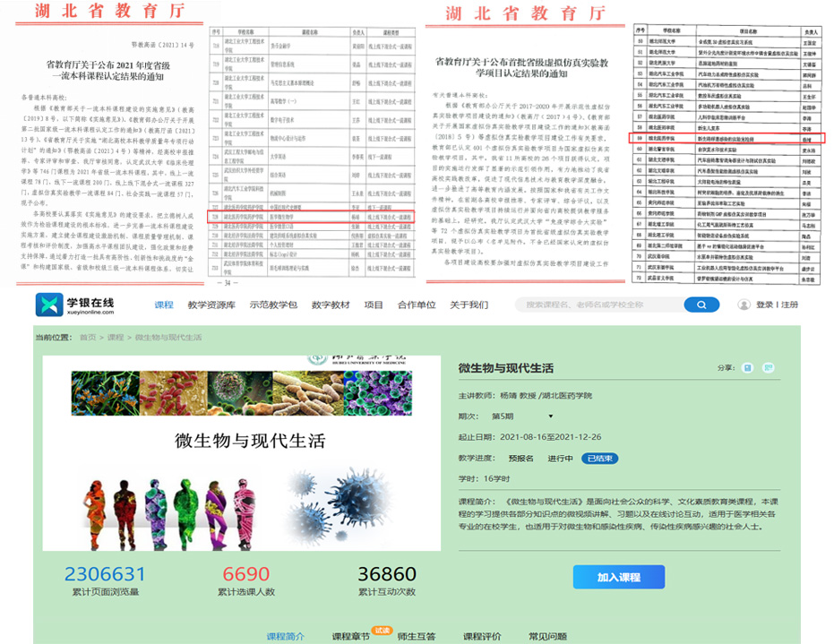The image size is (834, 644).
Task: Click 首页 in the breadcrumb
Action: pos(87,338)
